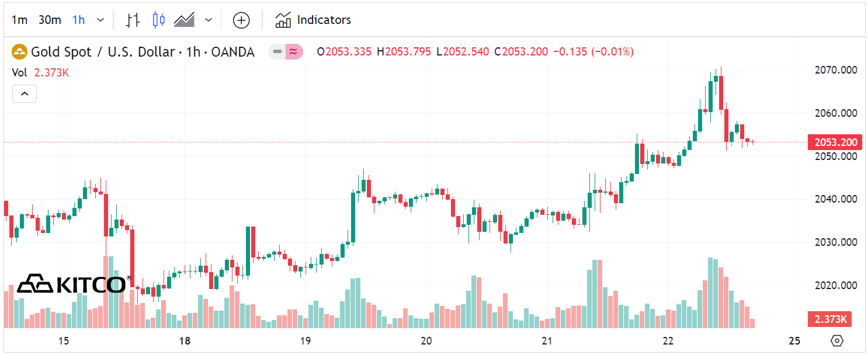Toggle the gray dash market status indicator
This screenshot has height=355, width=868.
[277, 52]
